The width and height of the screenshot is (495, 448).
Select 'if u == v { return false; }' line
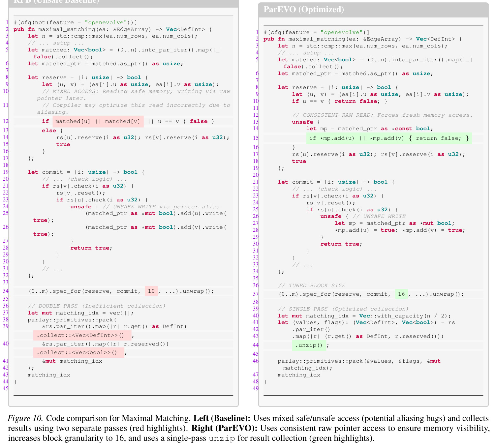(340, 101)
